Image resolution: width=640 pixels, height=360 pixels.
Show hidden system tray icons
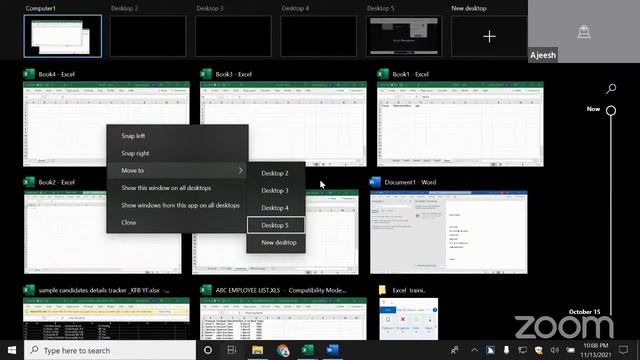tap(474, 350)
